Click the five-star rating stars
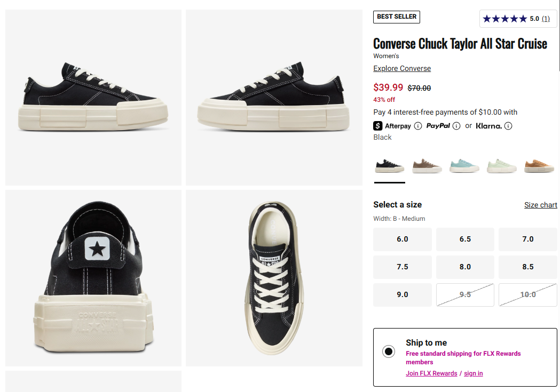This screenshot has width=560, height=392. pyautogui.click(x=504, y=19)
